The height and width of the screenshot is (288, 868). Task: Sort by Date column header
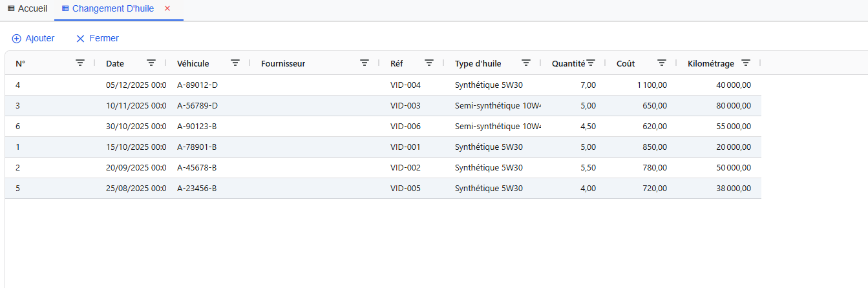115,63
